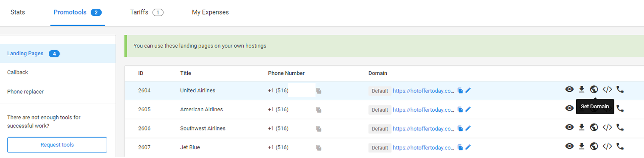Open the Jet Blue hotoffertoday domain link
This screenshot has height=158, width=644.
tap(423, 147)
